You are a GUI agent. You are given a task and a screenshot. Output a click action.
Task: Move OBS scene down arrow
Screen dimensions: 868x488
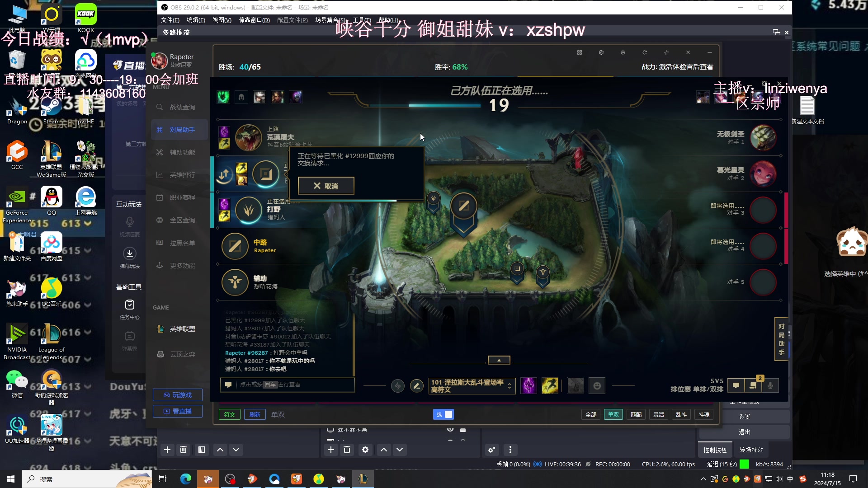pyautogui.click(x=236, y=450)
